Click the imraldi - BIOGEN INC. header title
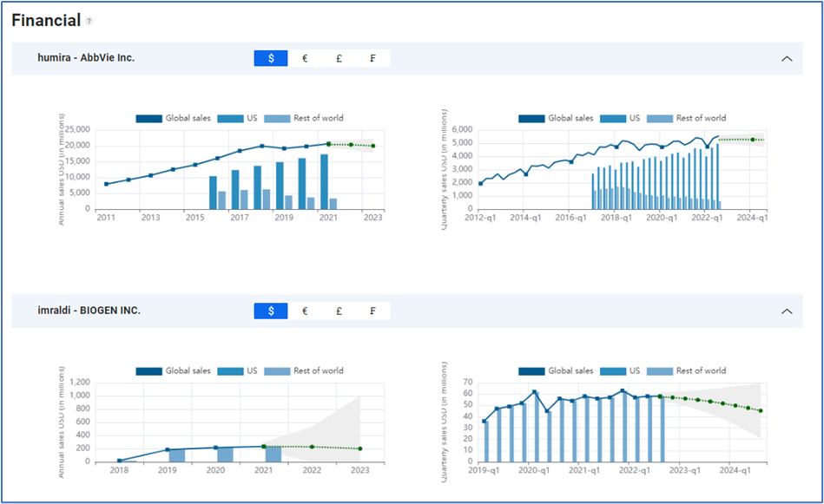The image size is (824, 504). point(89,311)
